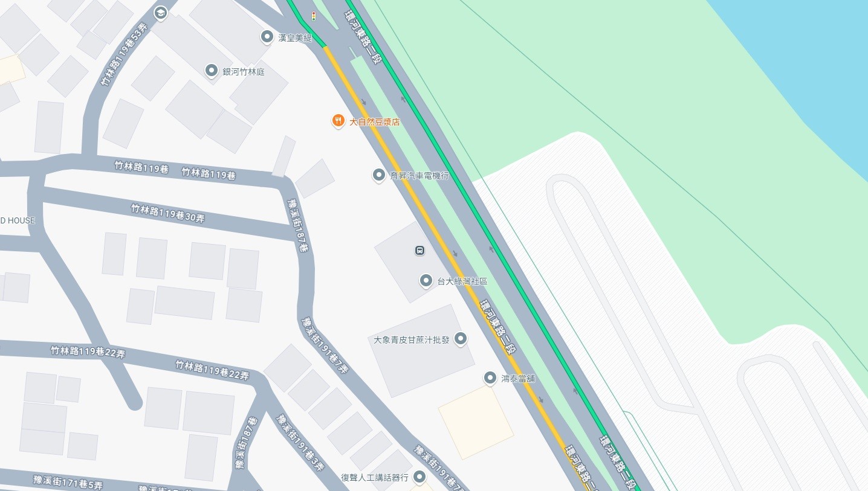Screen dimensions: 868x491
Task: Select the 銀河竹林庭 map marker
Action: click(x=212, y=71)
